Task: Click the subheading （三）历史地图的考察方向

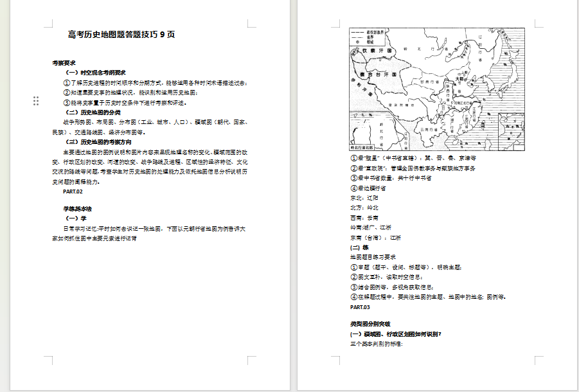Action: click(x=97, y=141)
